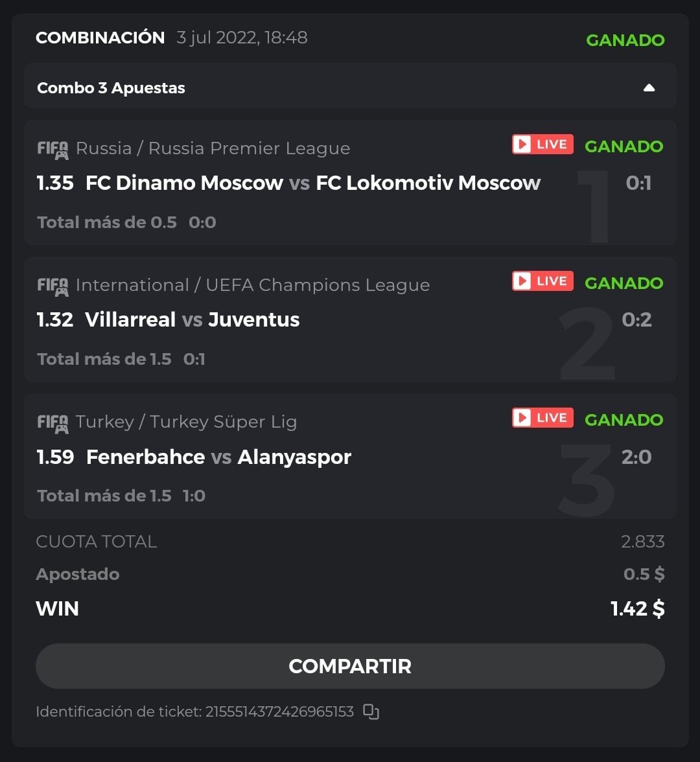Click the Turkey / Turkey Süper Lig label

[186, 422]
